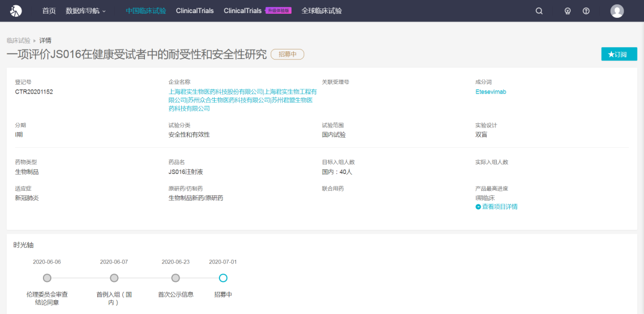This screenshot has height=314, width=644.
Task: Click the site logo icon
Action: (x=16, y=11)
